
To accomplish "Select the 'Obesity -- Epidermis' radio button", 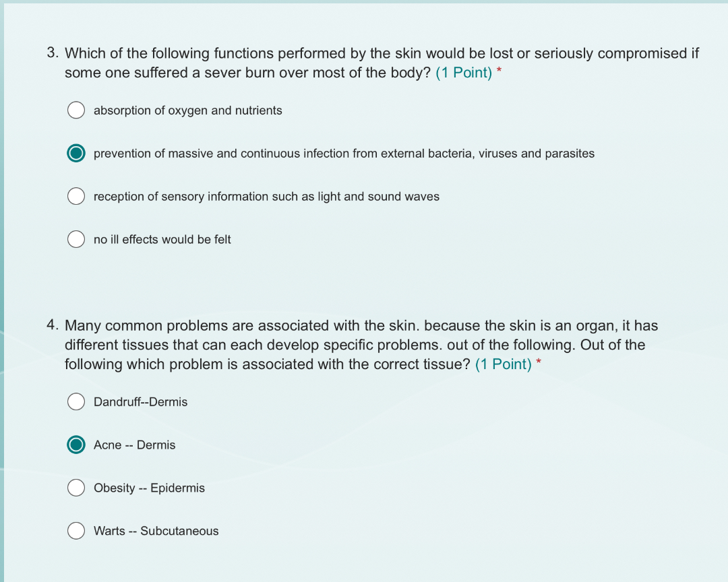I will click(x=76, y=488).
